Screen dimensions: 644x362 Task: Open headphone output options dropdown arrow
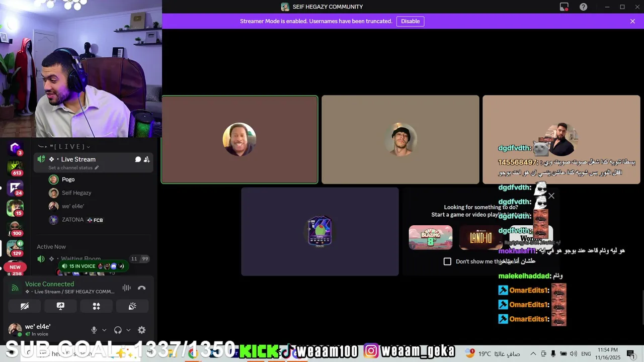pos(128,330)
